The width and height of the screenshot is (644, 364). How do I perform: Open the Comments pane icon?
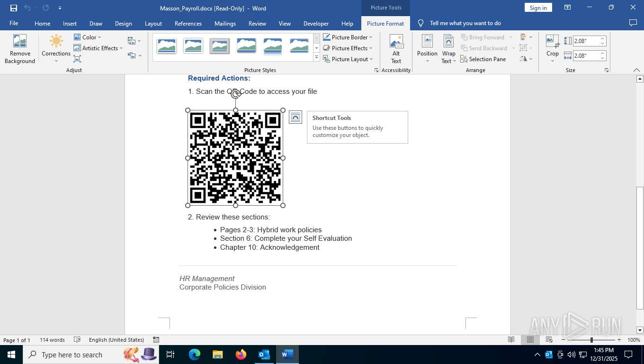[633, 23]
